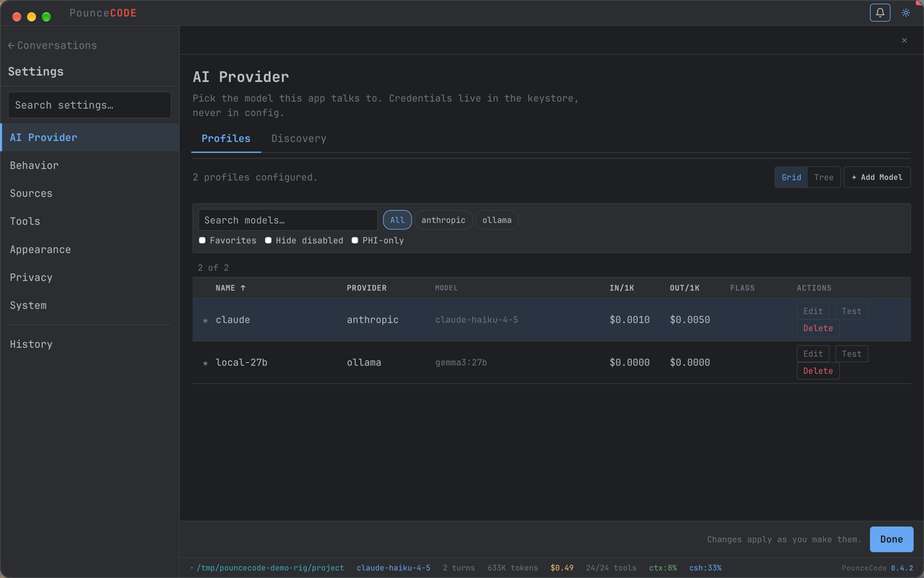Open System settings
Viewport: 924px width, 578px height.
tap(90, 305)
